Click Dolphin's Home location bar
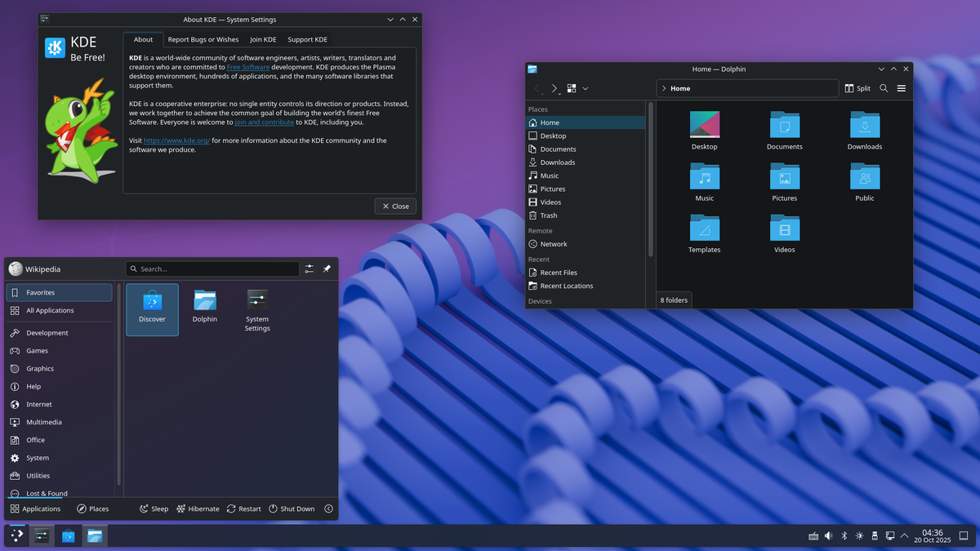 click(x=747, y=88)
